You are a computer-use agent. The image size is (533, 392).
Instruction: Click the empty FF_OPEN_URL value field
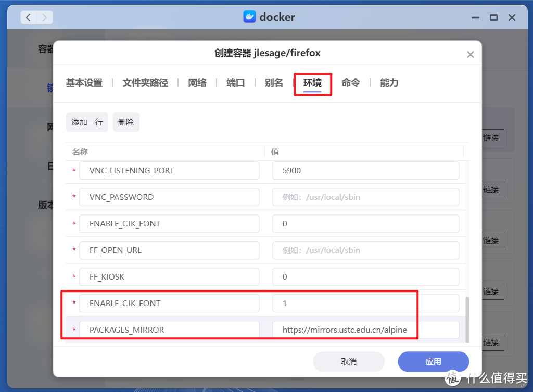click(366, 250)
